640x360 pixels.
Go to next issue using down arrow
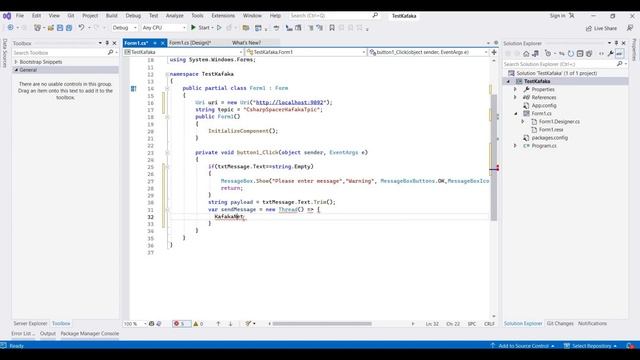(x=230, y=324)
